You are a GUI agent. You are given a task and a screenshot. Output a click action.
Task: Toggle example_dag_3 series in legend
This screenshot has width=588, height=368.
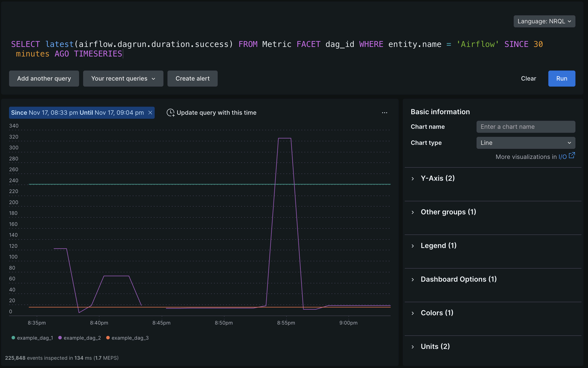(x=130, y=338)
